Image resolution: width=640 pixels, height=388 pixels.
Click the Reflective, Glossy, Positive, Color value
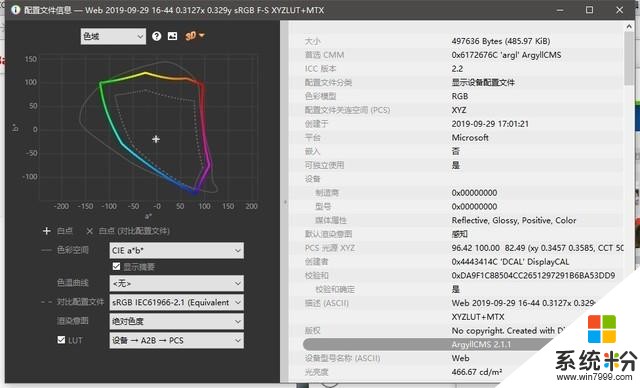pyautogui.click(x=513, y=220)
